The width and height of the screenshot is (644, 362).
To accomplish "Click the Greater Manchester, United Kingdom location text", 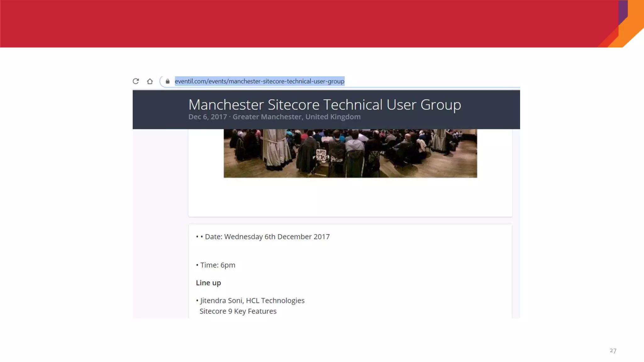I will (296, 117).
